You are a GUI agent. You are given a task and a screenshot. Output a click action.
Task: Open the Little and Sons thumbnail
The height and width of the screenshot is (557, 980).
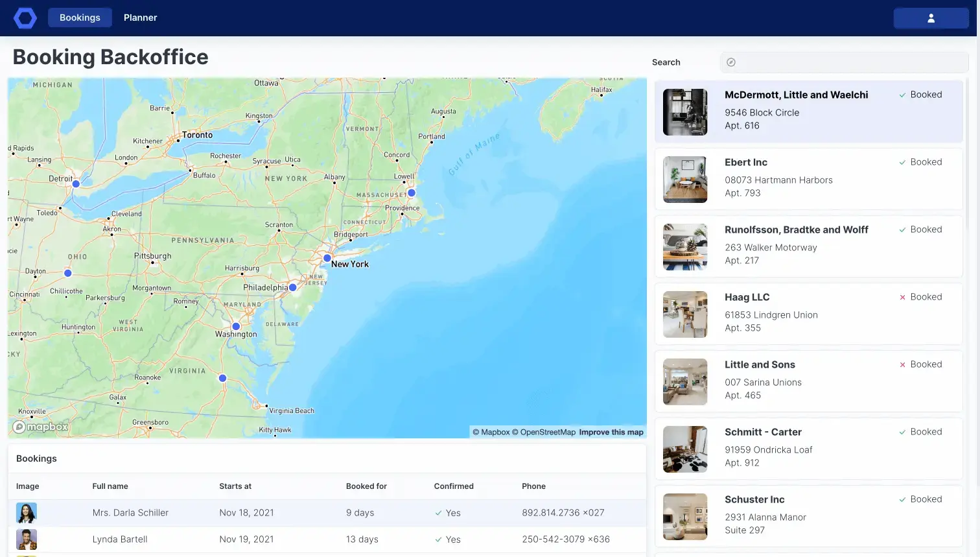pos(685,382)
